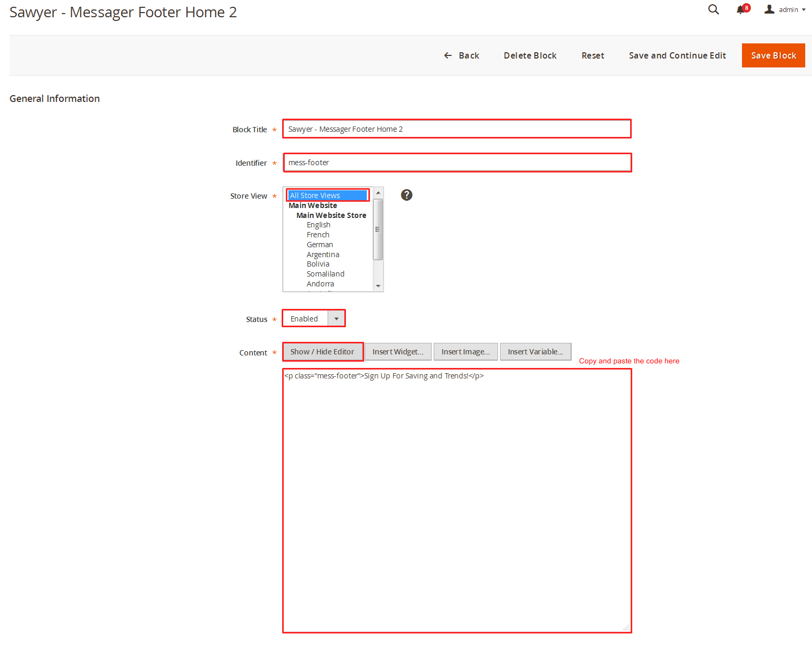This screenshot has height=657, width=812.
Task: Open the Status Enabled dropdown
Action: coord(314,318)
